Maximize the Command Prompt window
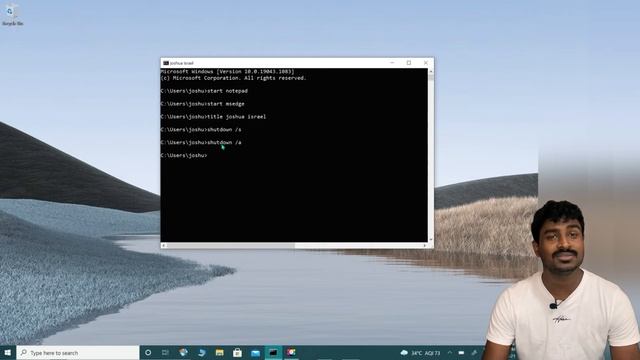This screenshot has height=360, width=640. point(409,63)
